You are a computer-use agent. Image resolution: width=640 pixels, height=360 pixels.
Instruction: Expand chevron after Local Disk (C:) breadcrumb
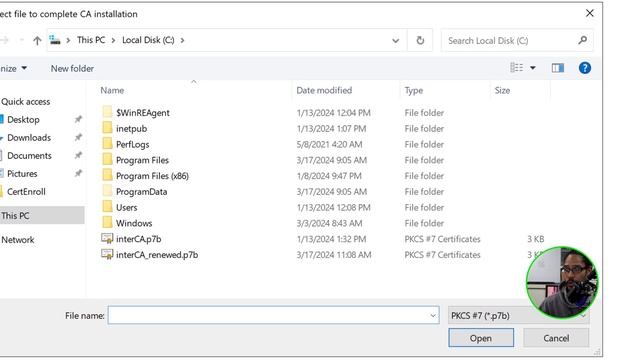182,40
